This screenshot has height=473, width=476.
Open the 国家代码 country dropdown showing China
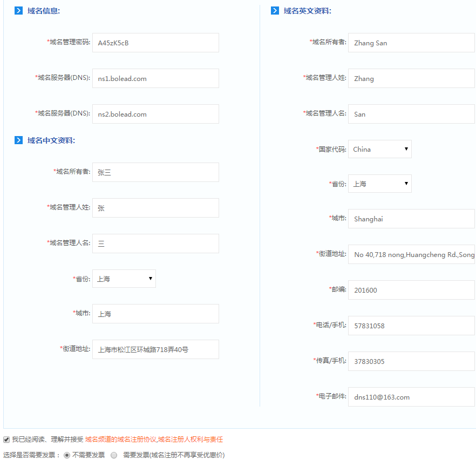pos(379,149)
